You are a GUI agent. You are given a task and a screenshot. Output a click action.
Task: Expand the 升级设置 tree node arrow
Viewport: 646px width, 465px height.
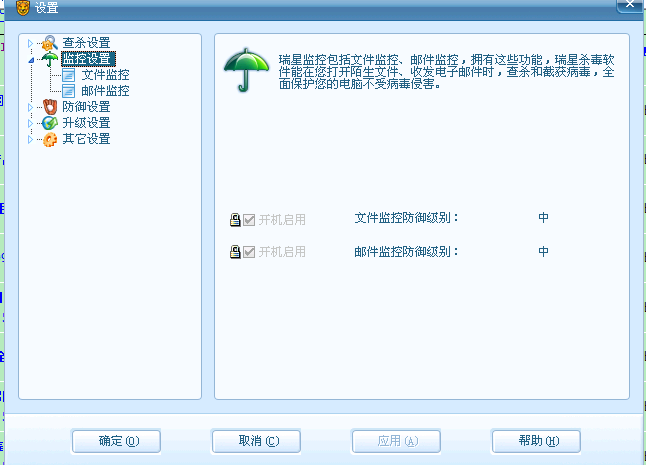[x=30, y=124]
